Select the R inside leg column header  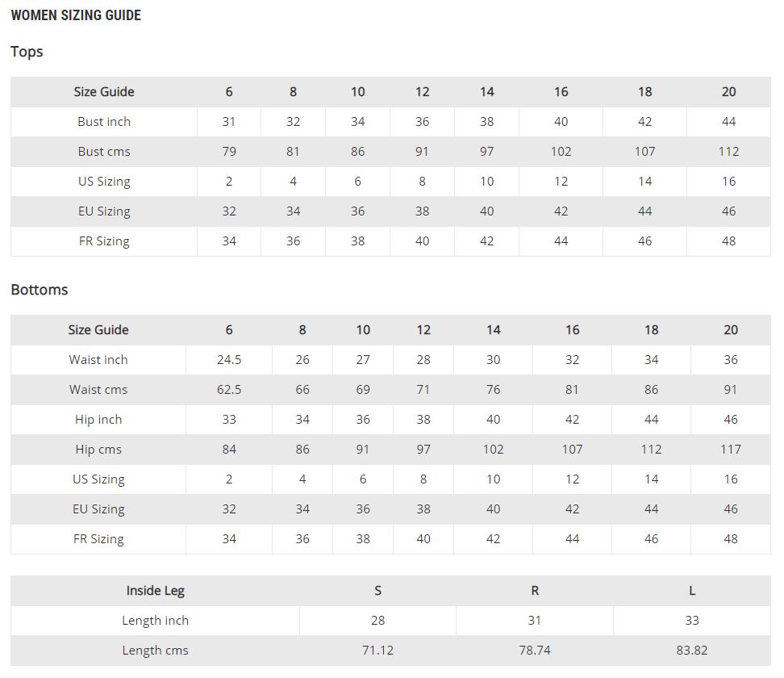pyautogui.click(x=535, y=591)
